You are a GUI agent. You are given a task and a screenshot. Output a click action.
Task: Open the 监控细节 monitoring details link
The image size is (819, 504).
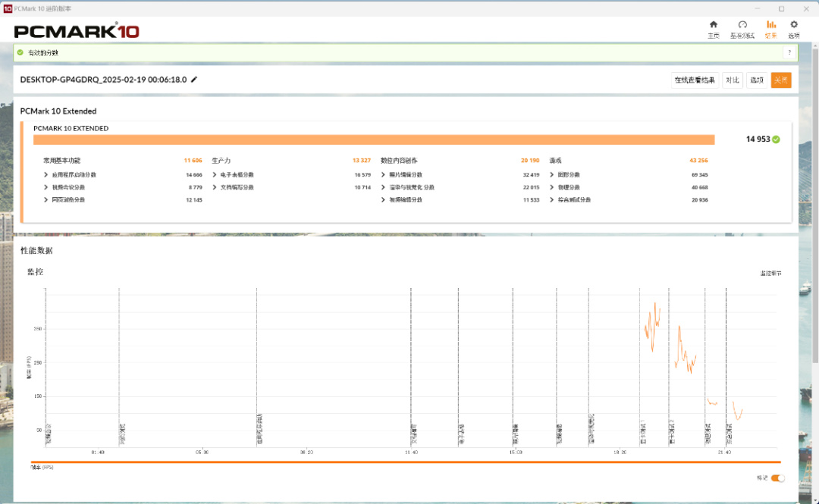point(770,273)
